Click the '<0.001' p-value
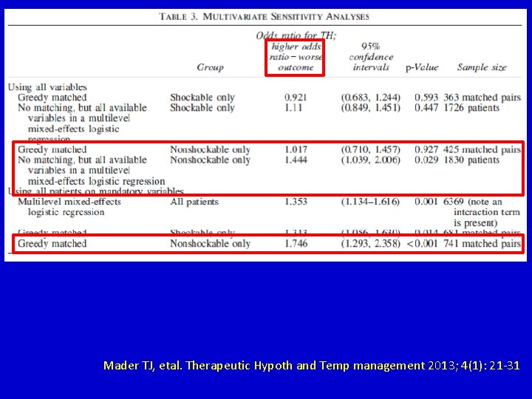 coord(423,244)
